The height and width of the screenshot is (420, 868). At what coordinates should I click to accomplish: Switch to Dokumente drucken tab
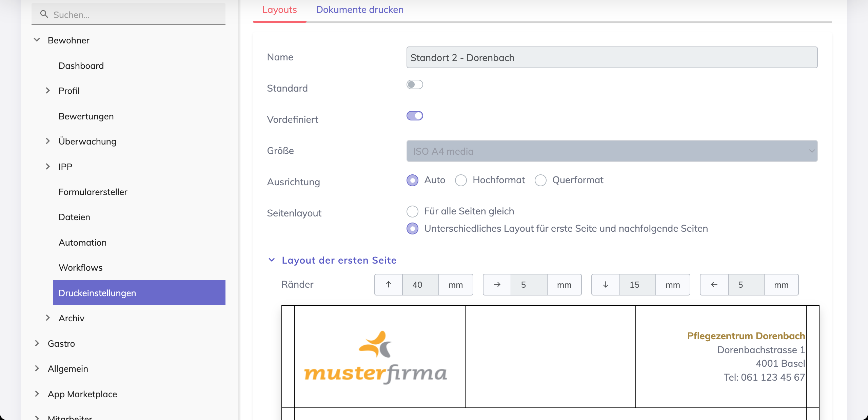pos(359,9)
